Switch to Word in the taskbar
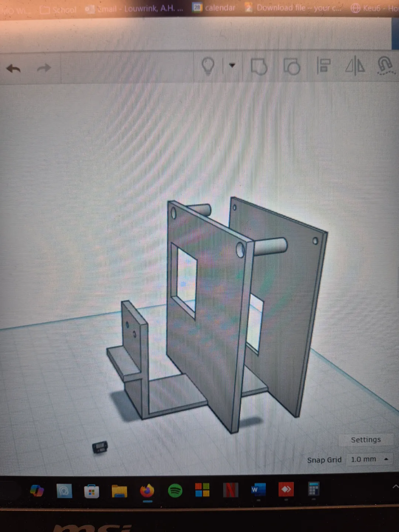Image resolution: width=399 pixels, height=532 pixels. point(258,490)
